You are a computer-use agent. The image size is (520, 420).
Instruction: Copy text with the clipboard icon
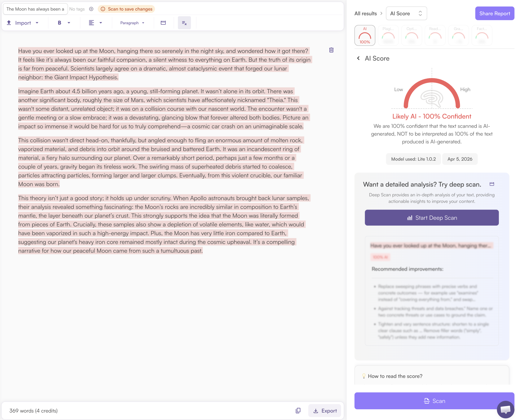298,410
